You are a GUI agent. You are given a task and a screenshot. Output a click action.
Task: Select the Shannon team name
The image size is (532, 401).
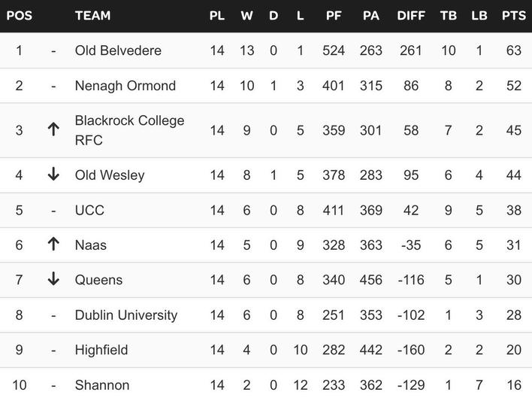point(102,385)
